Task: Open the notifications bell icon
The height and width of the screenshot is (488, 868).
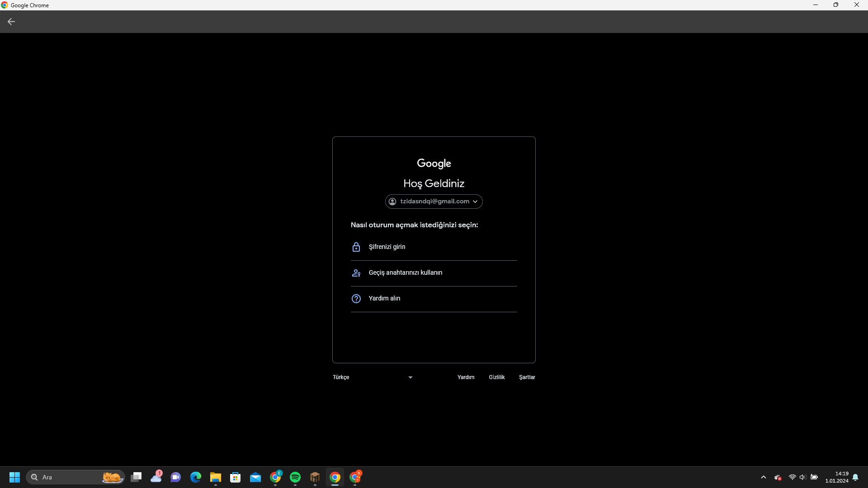Action: pos(855,477)
